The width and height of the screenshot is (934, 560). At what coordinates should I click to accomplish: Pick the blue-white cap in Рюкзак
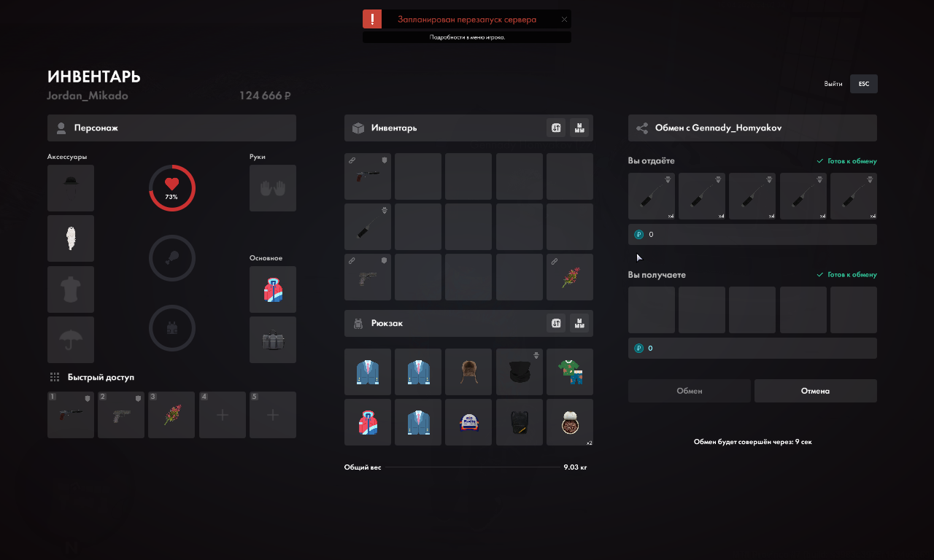(468, 422)
